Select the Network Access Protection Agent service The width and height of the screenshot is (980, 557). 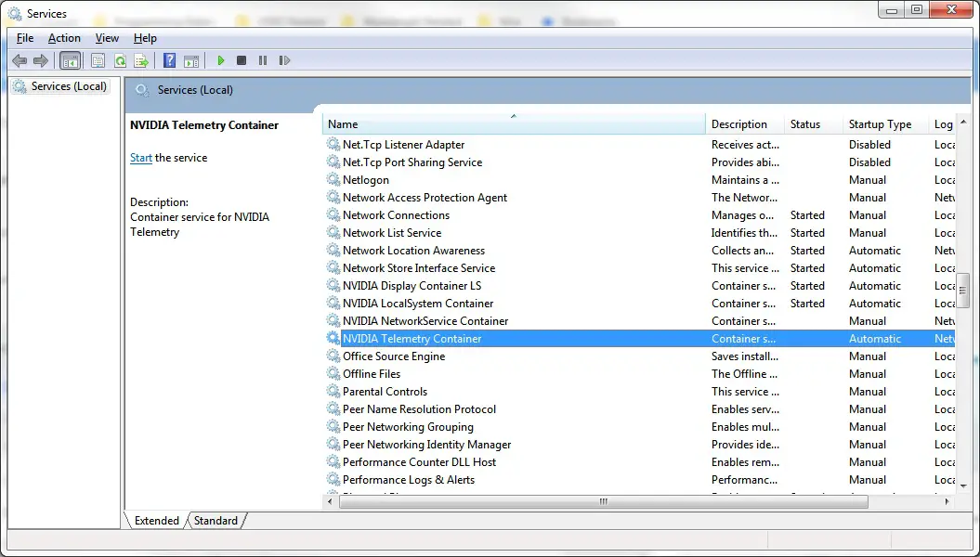coord(425,198)
